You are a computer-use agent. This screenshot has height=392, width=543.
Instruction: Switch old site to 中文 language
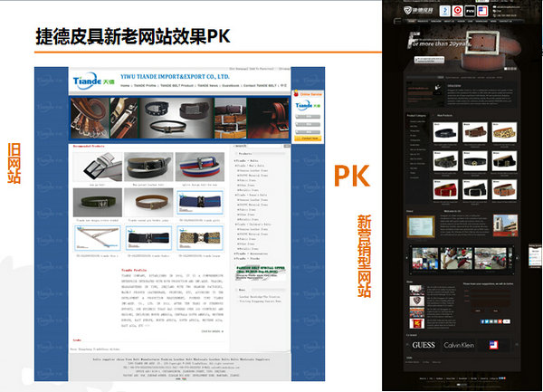pyautogui.click(x=283, y=85)
